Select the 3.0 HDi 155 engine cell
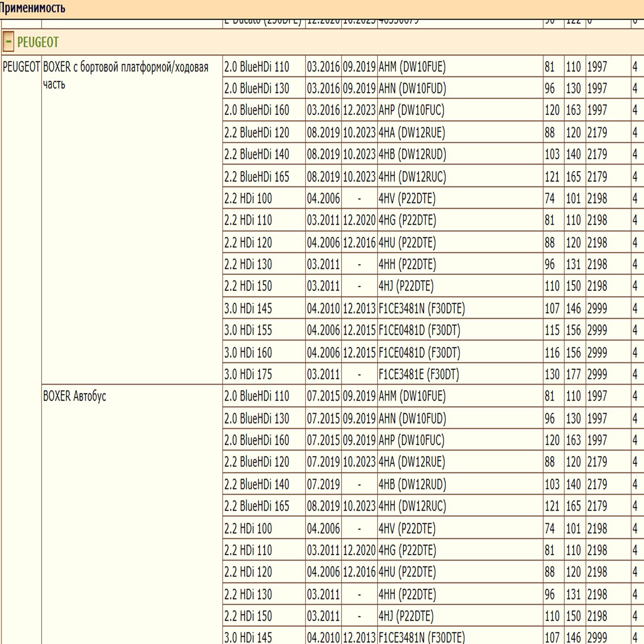644x644 pixels. point(248,330)
